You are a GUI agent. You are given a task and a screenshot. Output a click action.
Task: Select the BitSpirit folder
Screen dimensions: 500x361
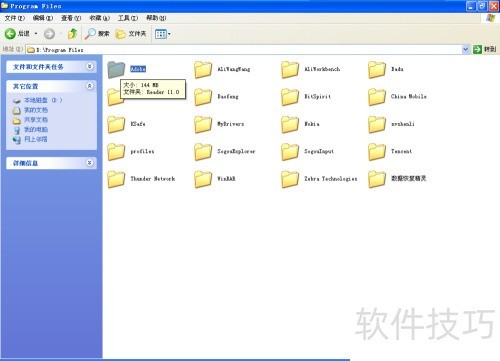pos(306,97)
